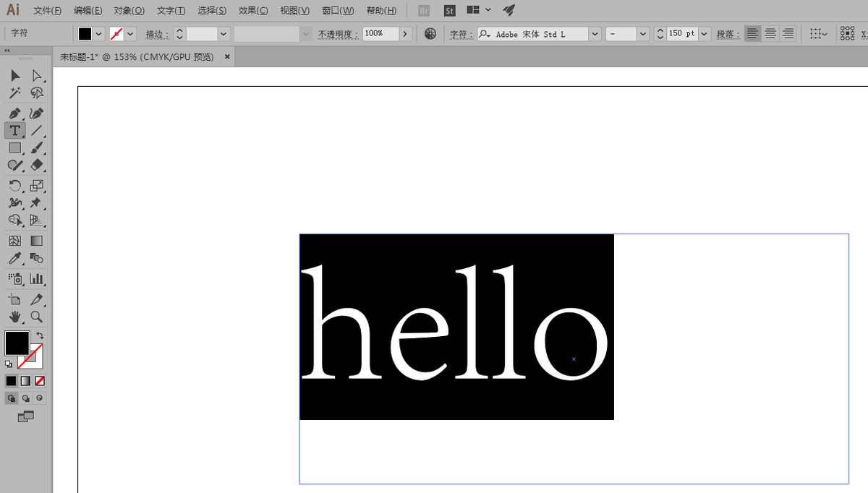Select the Direct Selection tool
The width and height of the screenshot is (868, 493).
coord(37,75)
